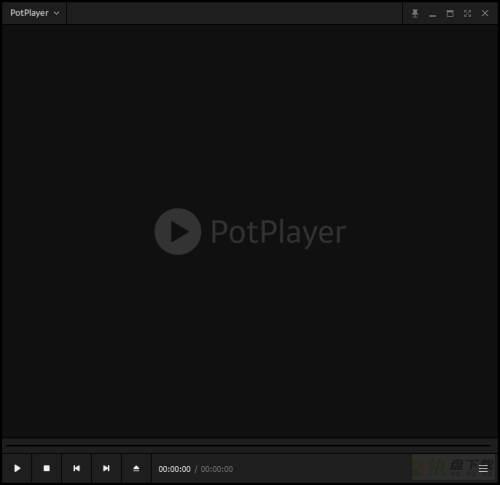
Task: Close the PotPlayer window
Action: point(485,13)
